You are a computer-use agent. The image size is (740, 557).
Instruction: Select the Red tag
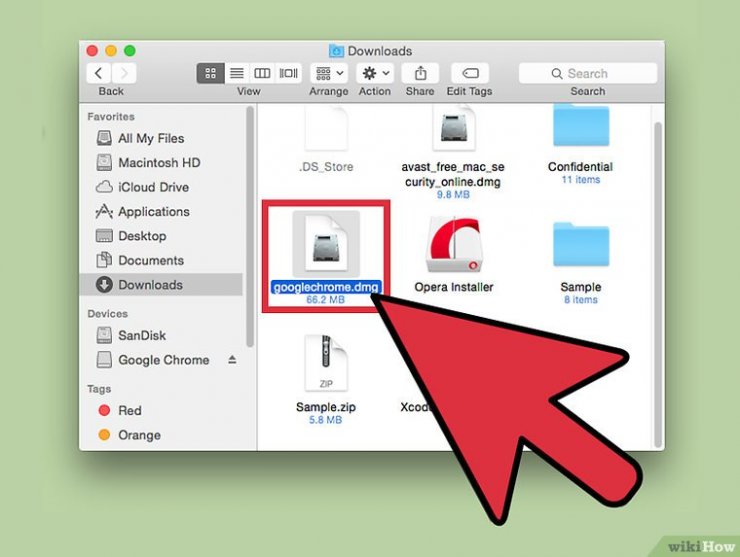pos(161,411)
